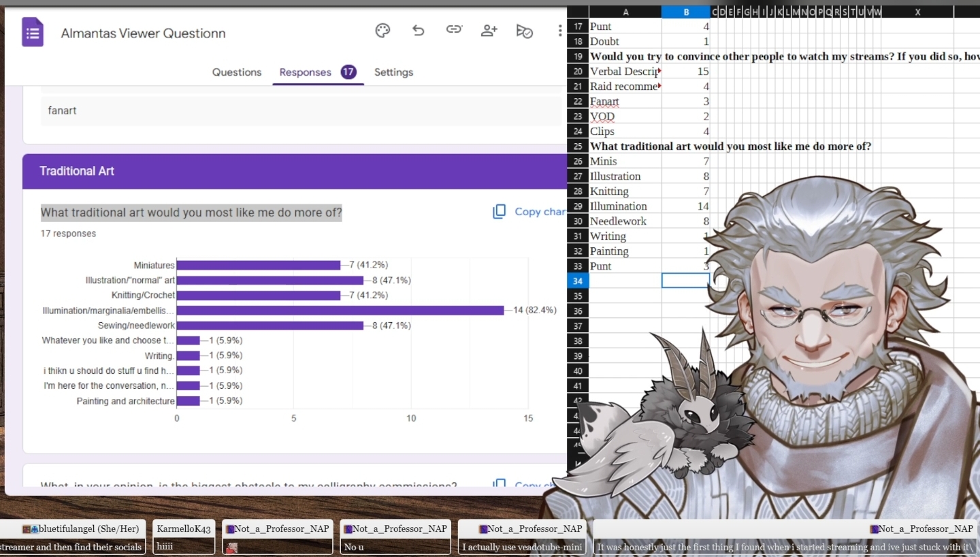Click the value 15 cell in row 20
980x557 pixels.
[x=686, y=71]
